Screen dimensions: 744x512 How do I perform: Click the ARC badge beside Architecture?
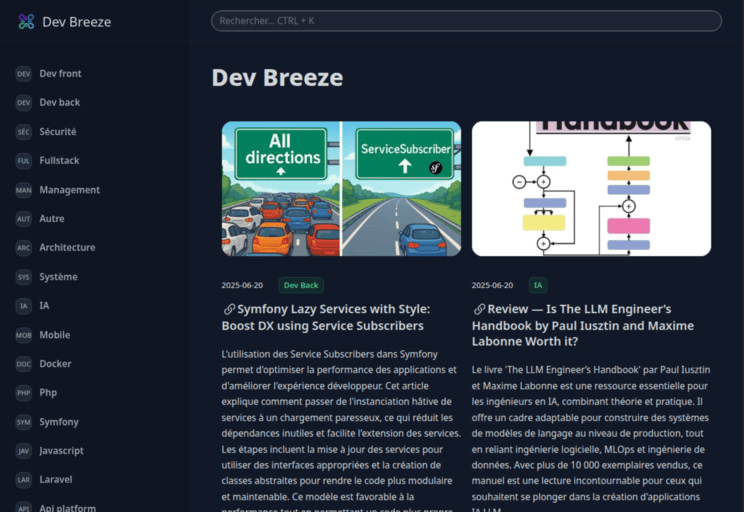pos(23,248)
